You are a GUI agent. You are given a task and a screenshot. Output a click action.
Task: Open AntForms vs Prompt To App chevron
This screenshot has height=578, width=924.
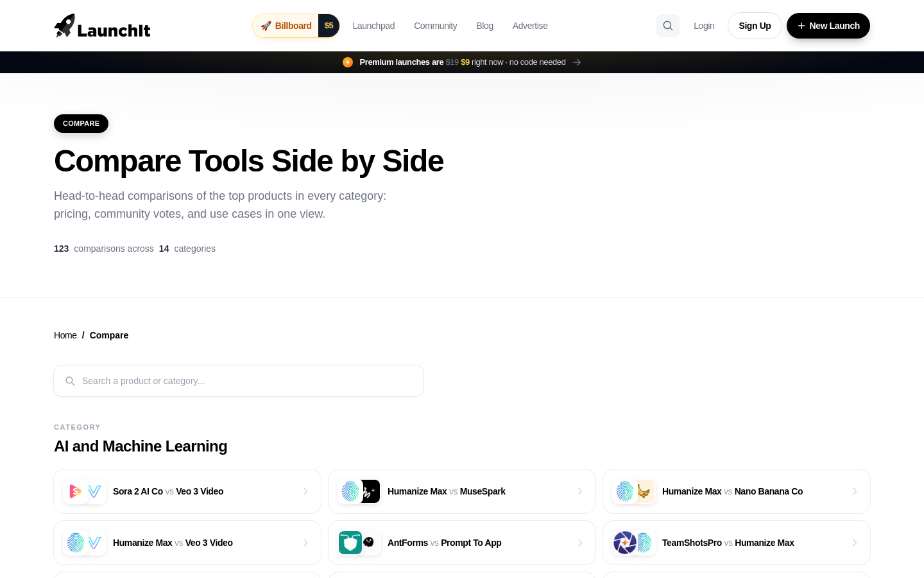(x=580, y=543)
